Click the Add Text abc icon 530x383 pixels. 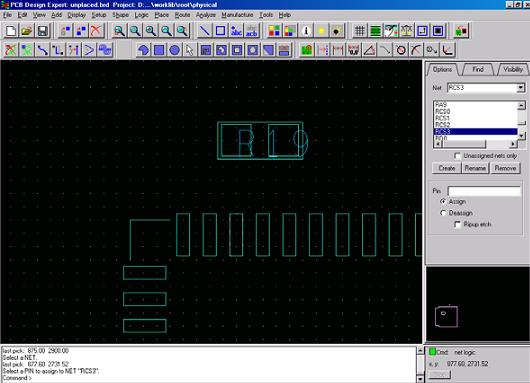click(x=236, y=31)
